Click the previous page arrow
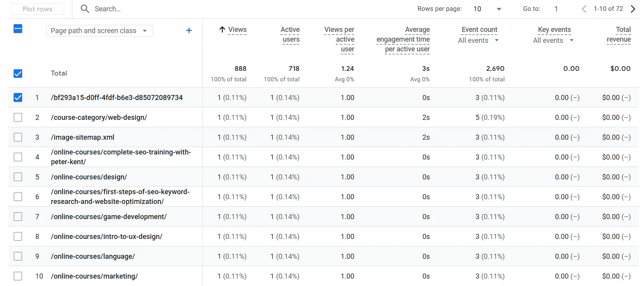 coord(584,9)
